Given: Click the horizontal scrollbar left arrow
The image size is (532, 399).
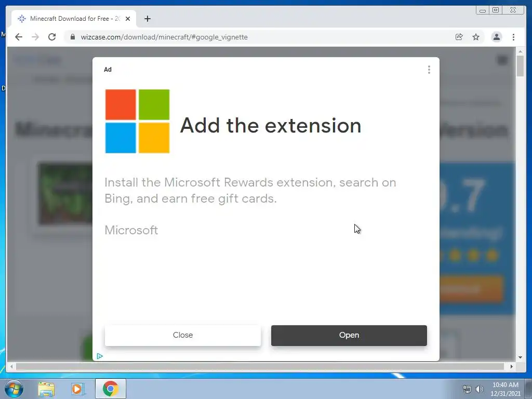Looking at the screenshot, I should (11, 366).
